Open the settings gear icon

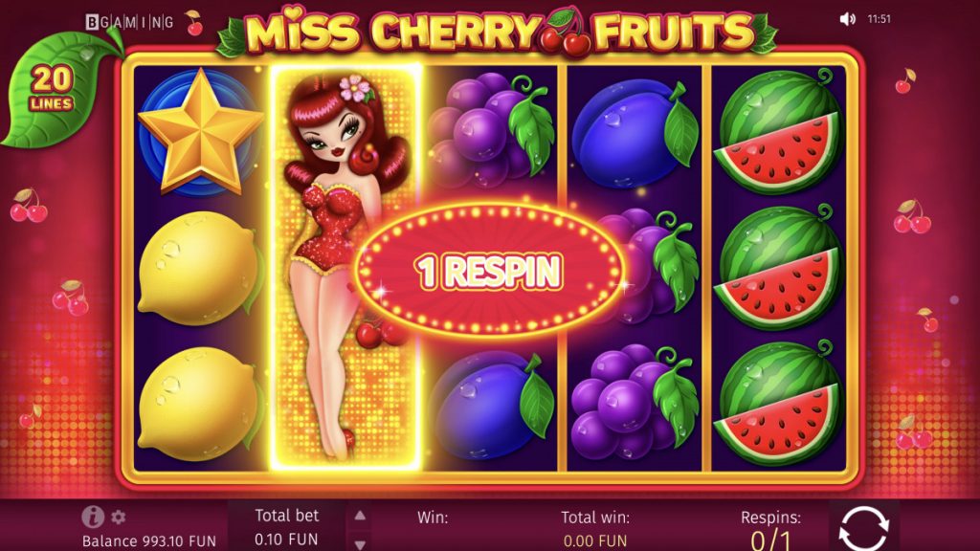coord(118,518)
